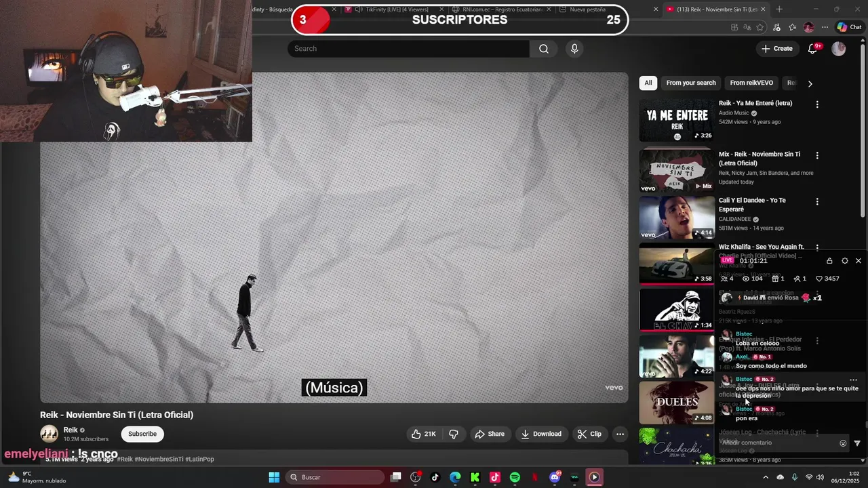Open menu for Yo Te Esperaré video
This screenshot has width=868, height=488.
pyautogui.click(x=817, y=202)
